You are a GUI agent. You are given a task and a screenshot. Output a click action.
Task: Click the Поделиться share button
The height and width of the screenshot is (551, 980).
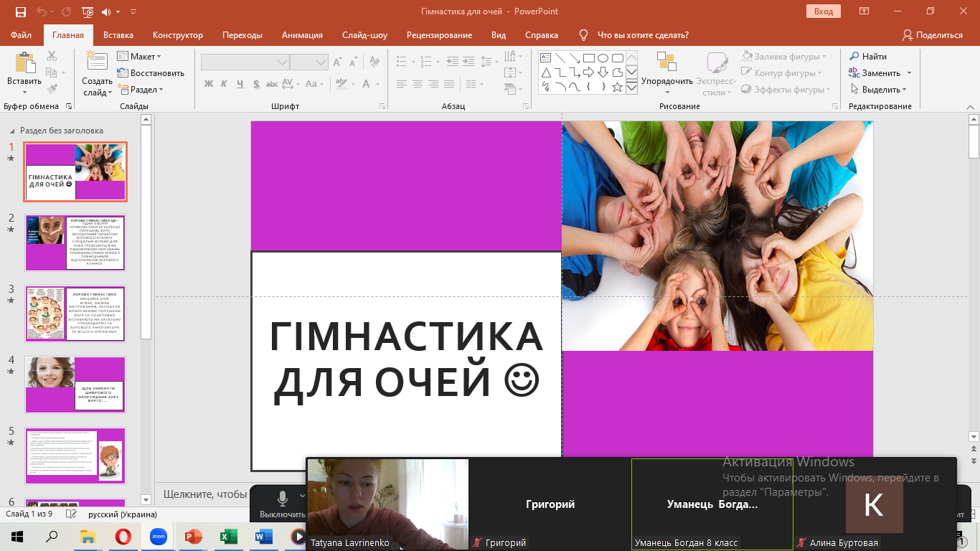pyautogui.click(x=933, y=35)
